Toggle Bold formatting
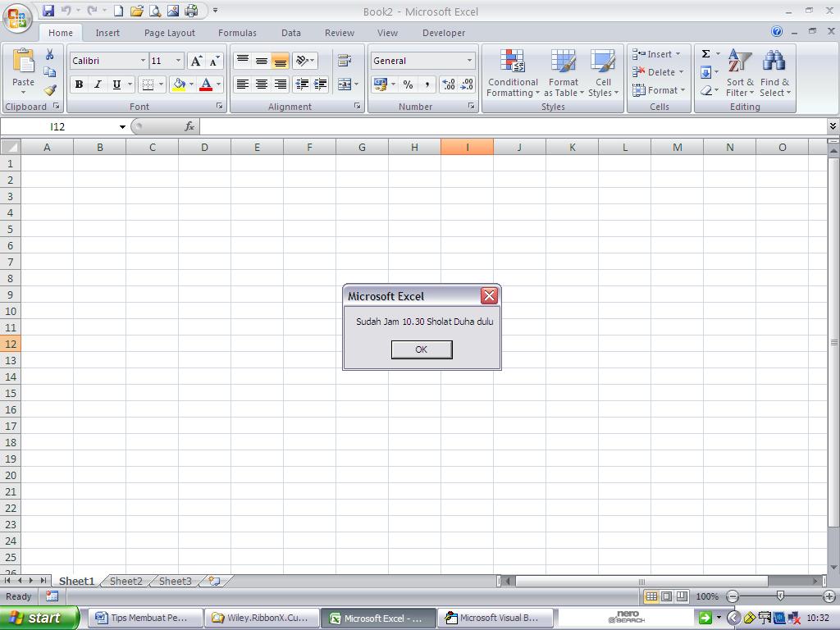840x630 pixels. tap(80, 84)
